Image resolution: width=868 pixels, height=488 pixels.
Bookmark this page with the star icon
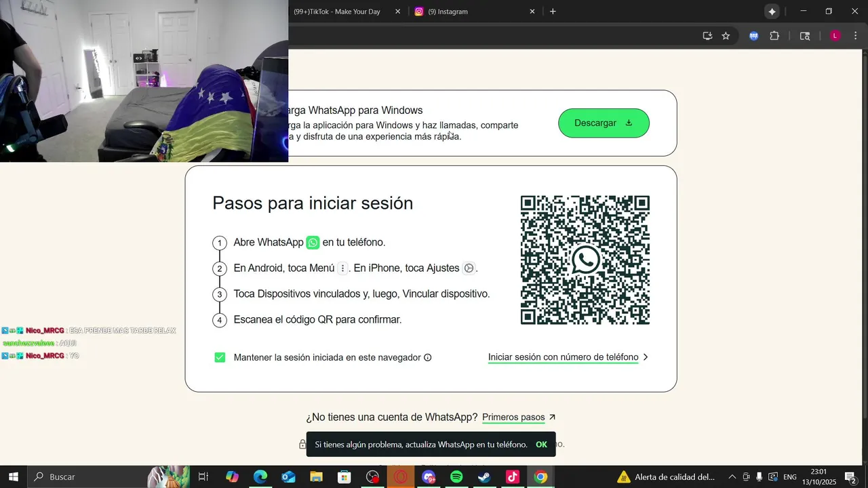pyautogui.click(x=726, y=36)
